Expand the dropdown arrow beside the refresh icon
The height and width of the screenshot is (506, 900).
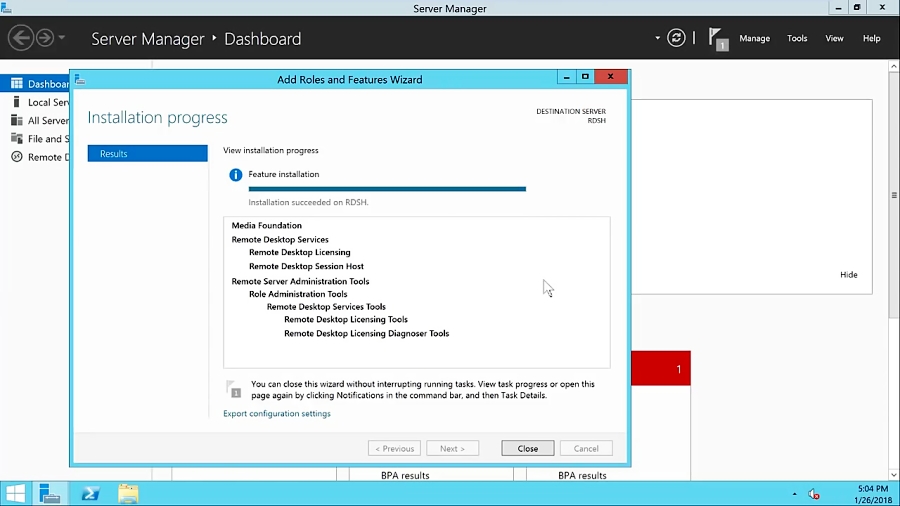tap(657, 38)
